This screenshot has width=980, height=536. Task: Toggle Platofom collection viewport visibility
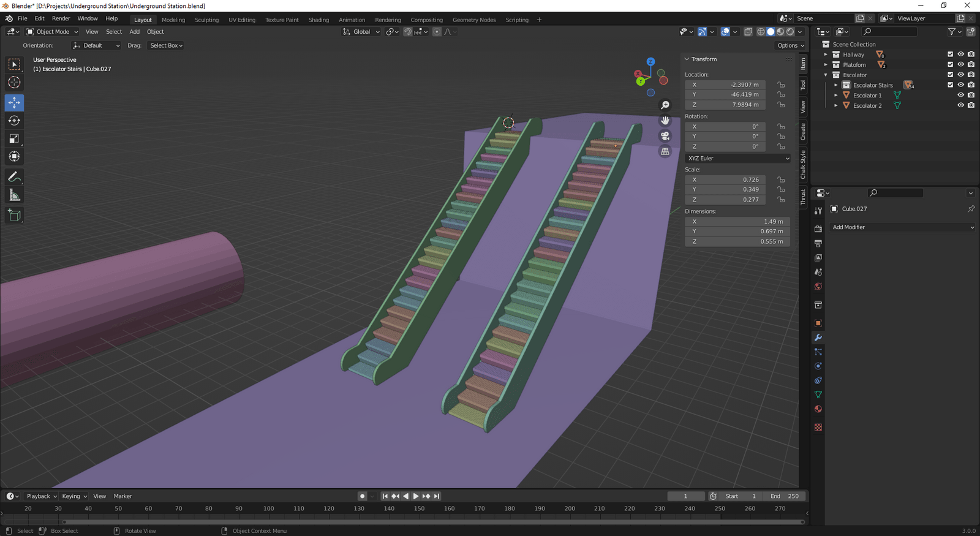960,65
